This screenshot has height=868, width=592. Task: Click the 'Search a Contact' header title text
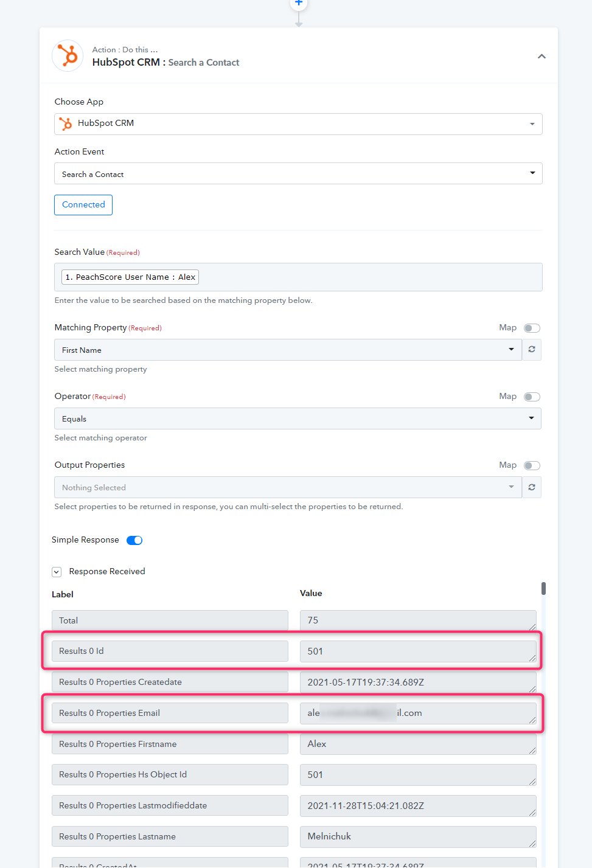(204, 63)
